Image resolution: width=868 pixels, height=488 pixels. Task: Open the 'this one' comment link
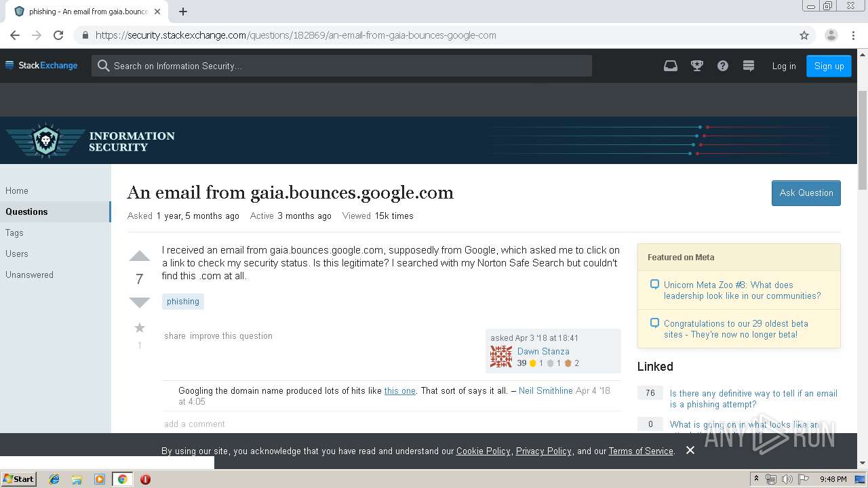click(x=400, y=390)
